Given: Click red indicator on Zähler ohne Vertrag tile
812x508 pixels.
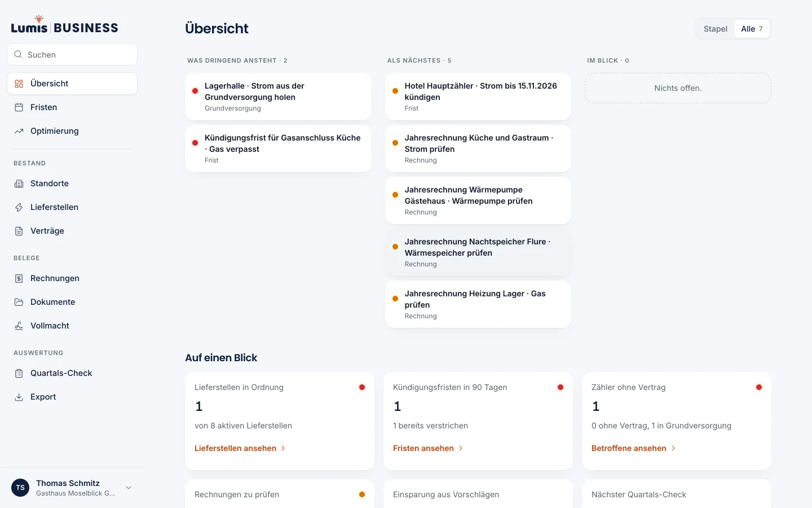Looking at the screenshot, I should click(x=759, y=387).
